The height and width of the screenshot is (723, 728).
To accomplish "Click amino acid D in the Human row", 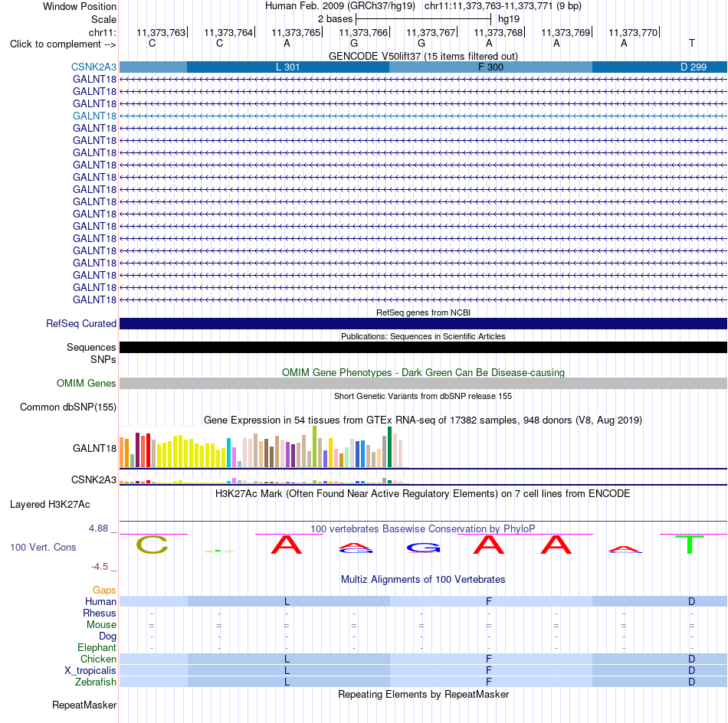I will 692,601.
